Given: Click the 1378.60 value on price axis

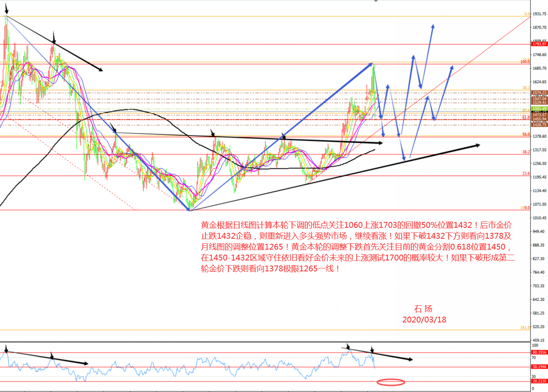Looking at the screenshot, I should 539,137.
